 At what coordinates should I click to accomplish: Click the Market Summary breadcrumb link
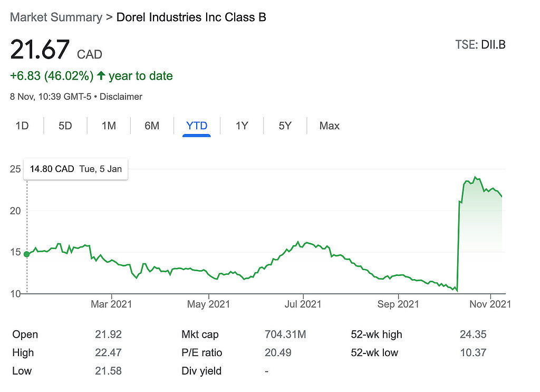tap(56, 17)
